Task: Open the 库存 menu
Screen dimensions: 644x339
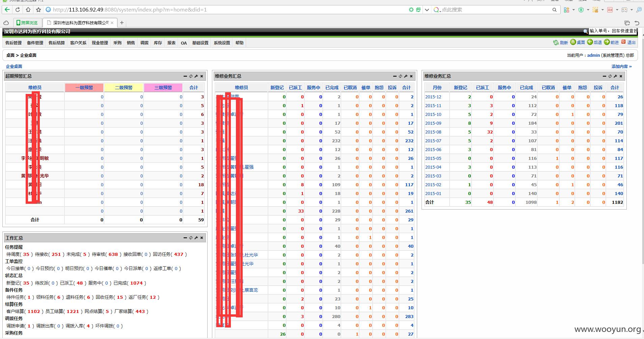Action: (x=158, y=43)
